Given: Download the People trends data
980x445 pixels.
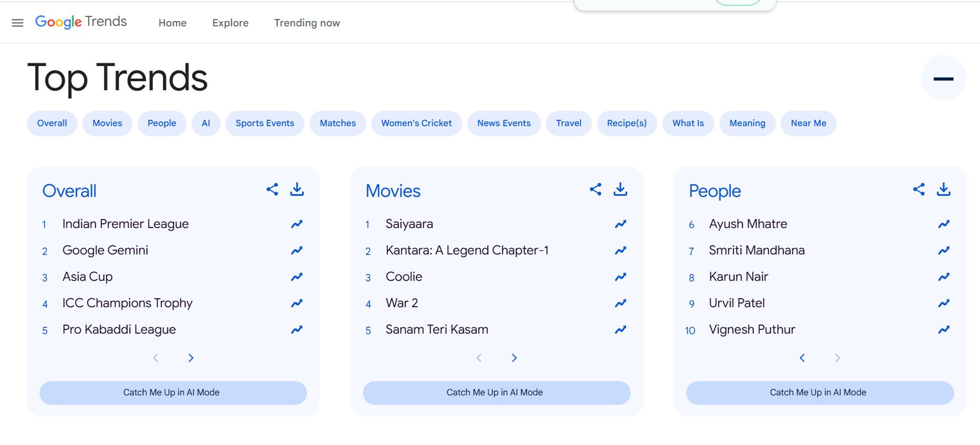Looking at the screenshot, I should (x=944, y=190).
